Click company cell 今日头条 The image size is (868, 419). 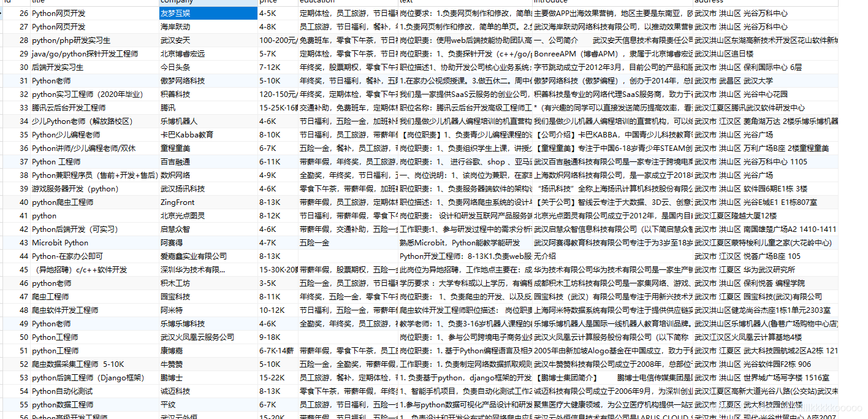point(208,67)
